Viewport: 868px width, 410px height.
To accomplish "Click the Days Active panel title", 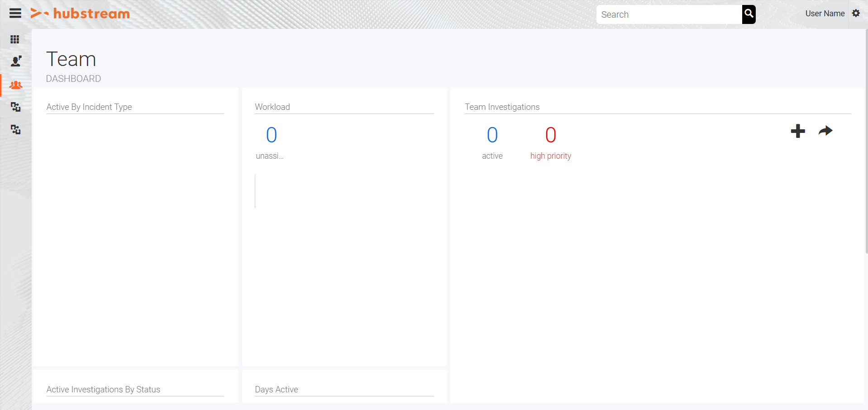I will pos(276,389).
